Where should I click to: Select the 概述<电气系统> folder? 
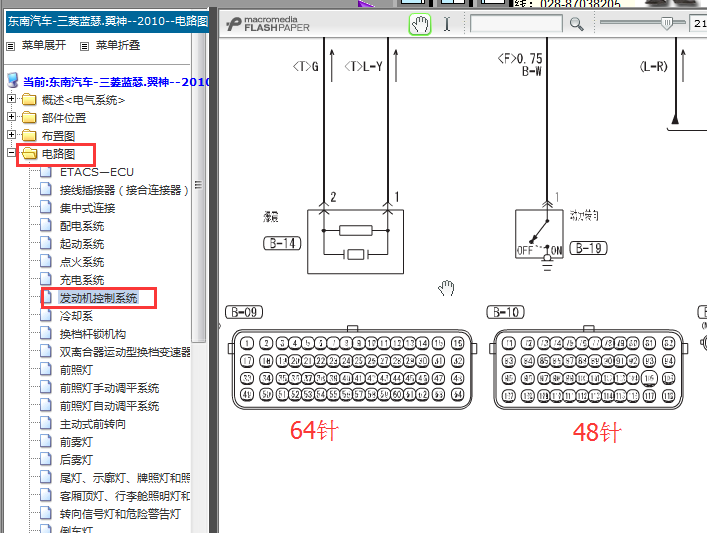coord(83,100)
